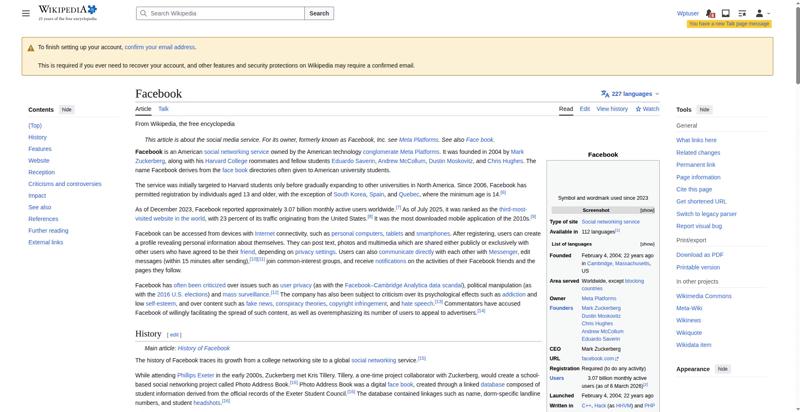Jump to Criticisms and controversies section
The height and width of the screenshot is (412, 800).
click(65, 184)
